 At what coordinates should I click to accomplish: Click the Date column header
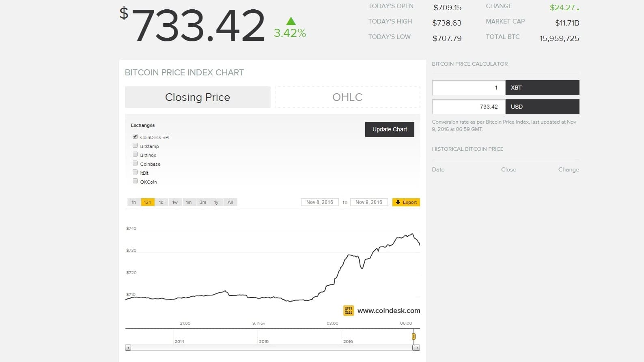coord(438,169)
